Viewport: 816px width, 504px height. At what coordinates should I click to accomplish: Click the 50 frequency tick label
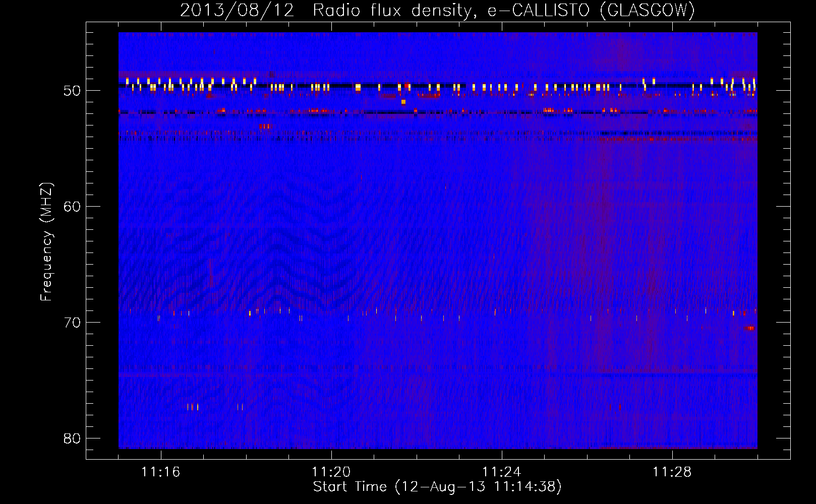(73, 91)
